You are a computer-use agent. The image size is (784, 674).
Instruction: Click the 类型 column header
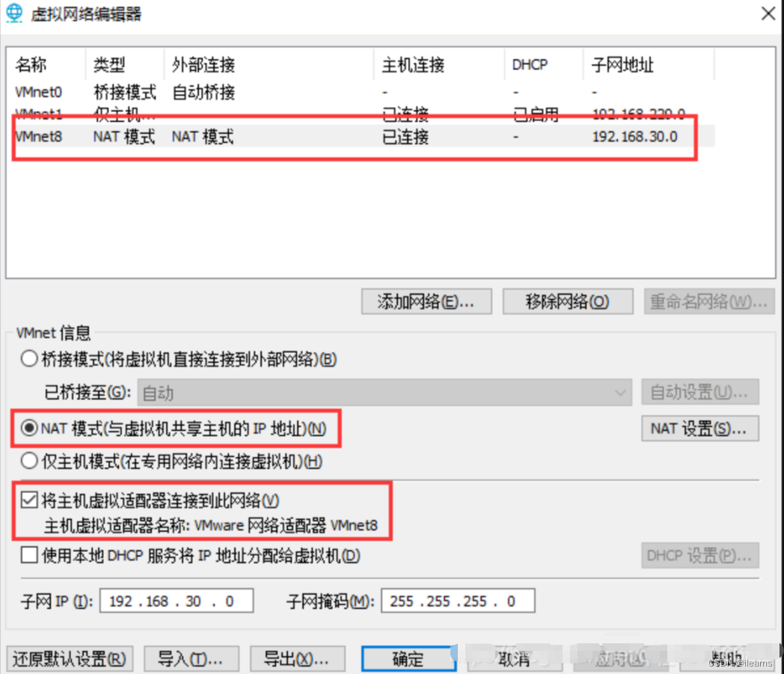click(125, 64)
